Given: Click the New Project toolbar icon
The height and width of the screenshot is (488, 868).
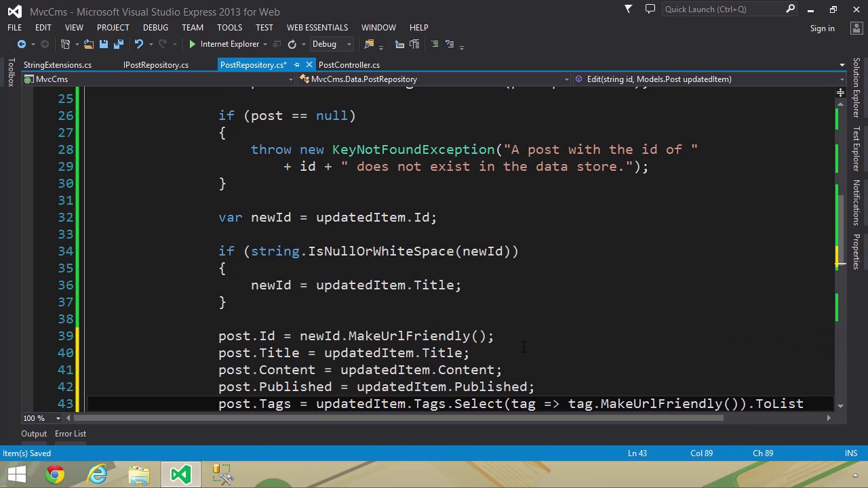Looking at the screenshot, I should 66,44.
